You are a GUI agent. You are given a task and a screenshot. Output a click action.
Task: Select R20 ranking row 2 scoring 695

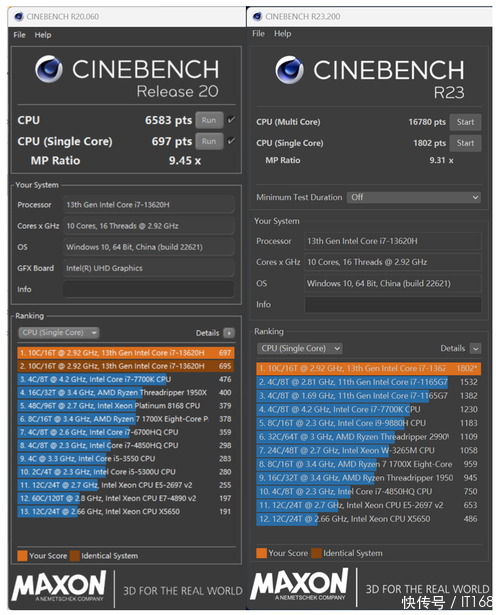pyautogui.click(x=126, y=366)
